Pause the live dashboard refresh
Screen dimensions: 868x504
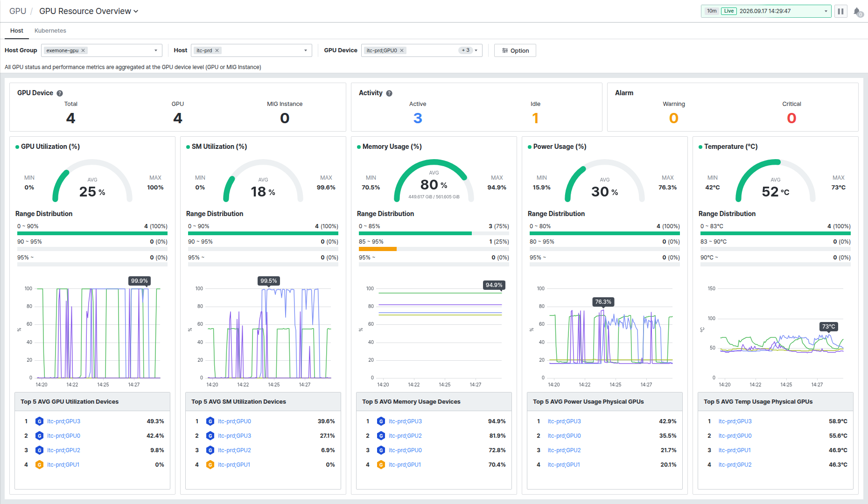pyautogui.click(x=840, y=11)
